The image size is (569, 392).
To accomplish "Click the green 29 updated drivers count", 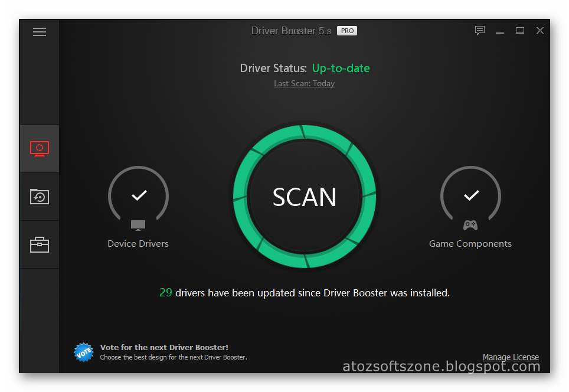I will [165, 293].
